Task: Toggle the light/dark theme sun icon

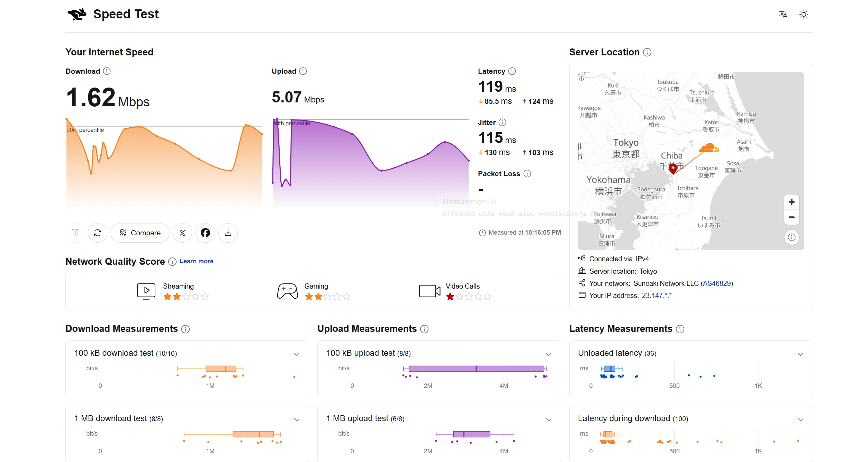Action: [804, 14]
